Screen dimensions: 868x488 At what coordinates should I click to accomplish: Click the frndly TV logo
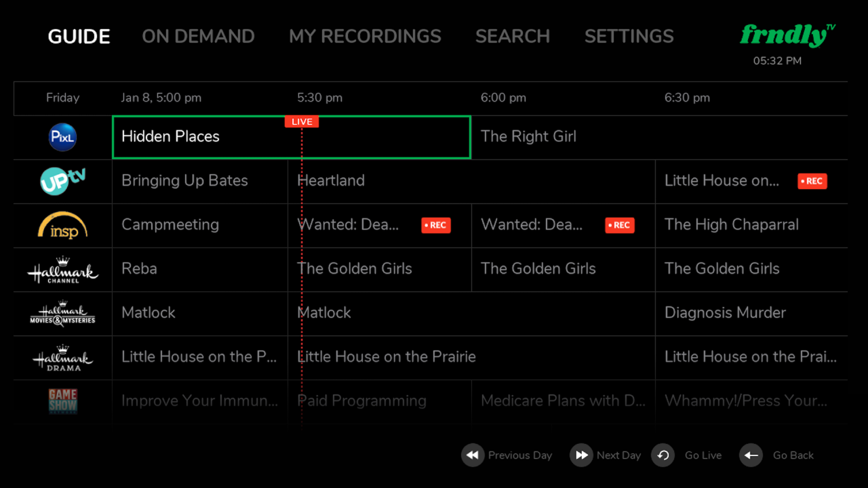tap(788, 35)
